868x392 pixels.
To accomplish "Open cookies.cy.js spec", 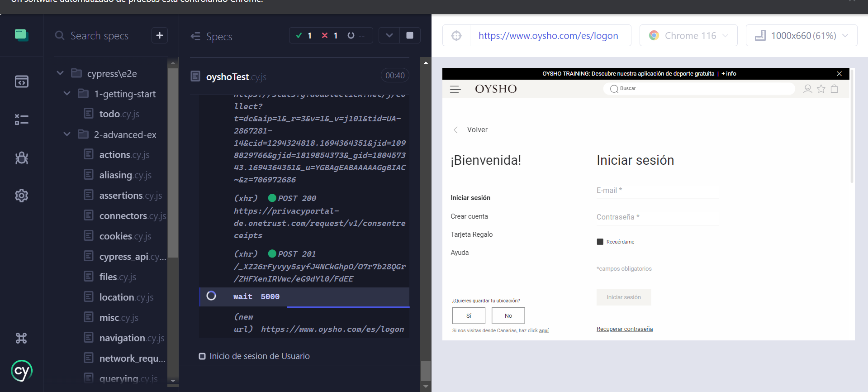I will 125,236.
